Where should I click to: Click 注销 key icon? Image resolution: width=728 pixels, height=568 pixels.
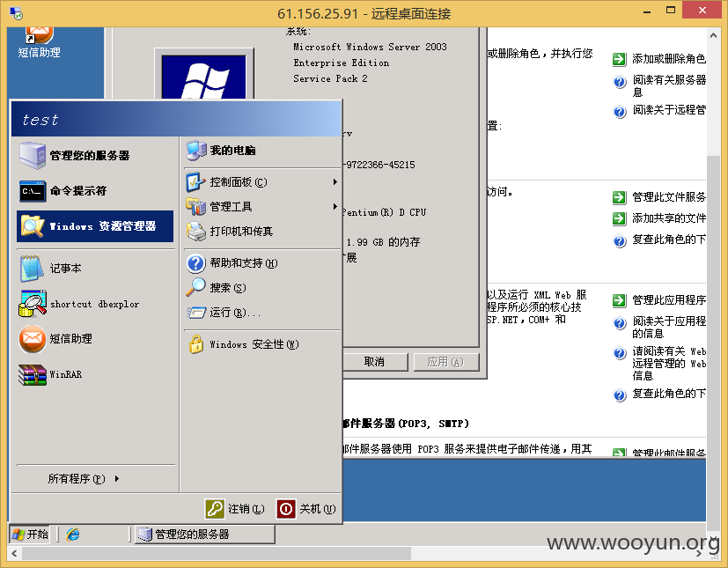(x=215, y=509)
